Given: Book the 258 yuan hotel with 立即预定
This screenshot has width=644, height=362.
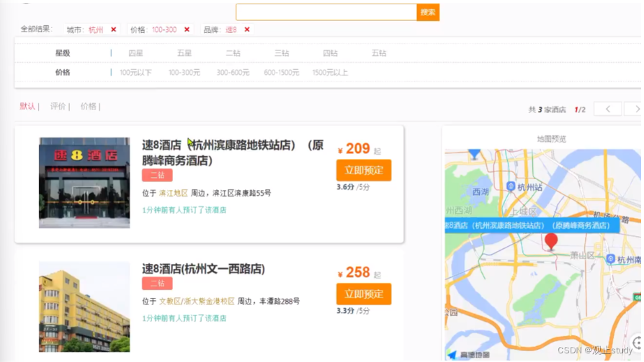Looking at the screenshot, I should 364,294.
